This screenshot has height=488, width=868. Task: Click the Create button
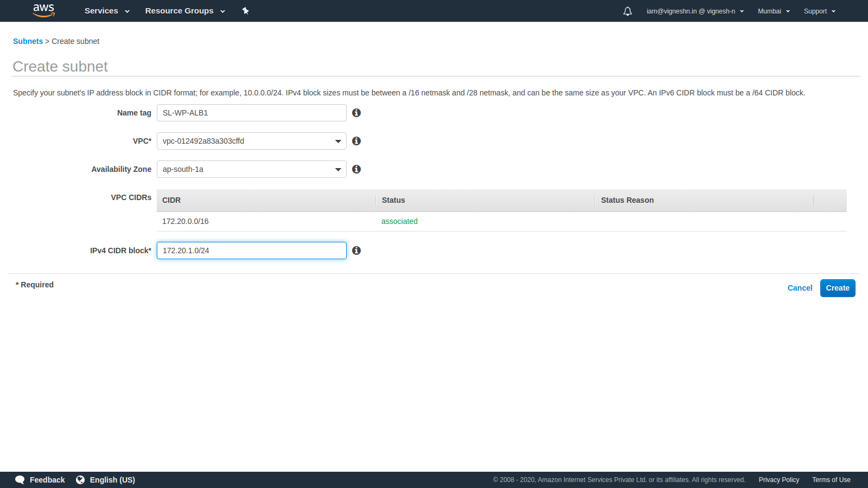tap(838, 288)
